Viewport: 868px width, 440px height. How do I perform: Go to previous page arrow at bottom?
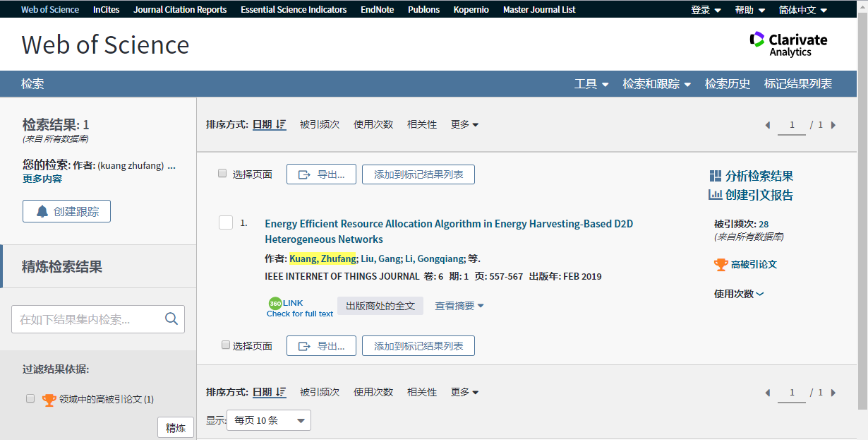(768, 393)
